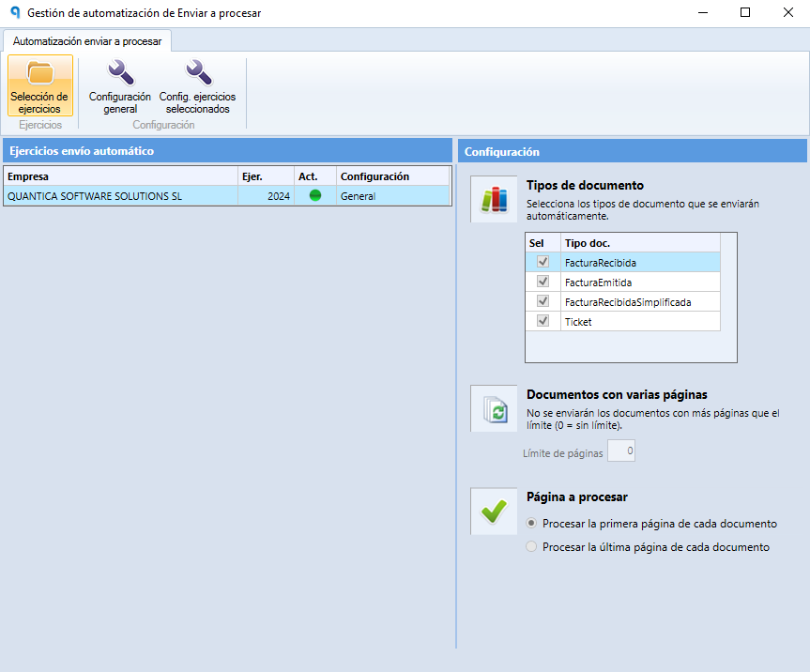This screenshot has width=810, height=672.
Task: Toggle the Ticket checkbox
Action: 543,321
